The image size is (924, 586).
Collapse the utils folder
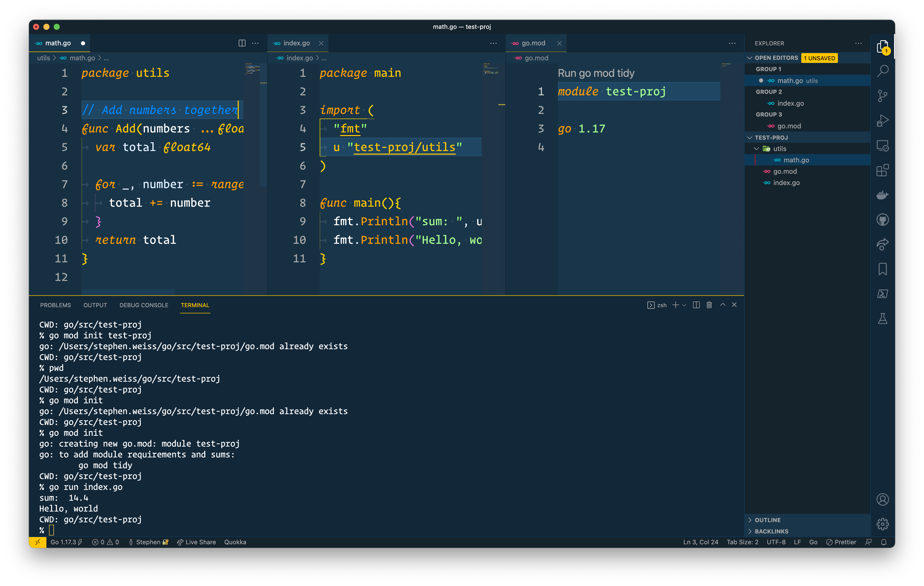coord(779,149)
